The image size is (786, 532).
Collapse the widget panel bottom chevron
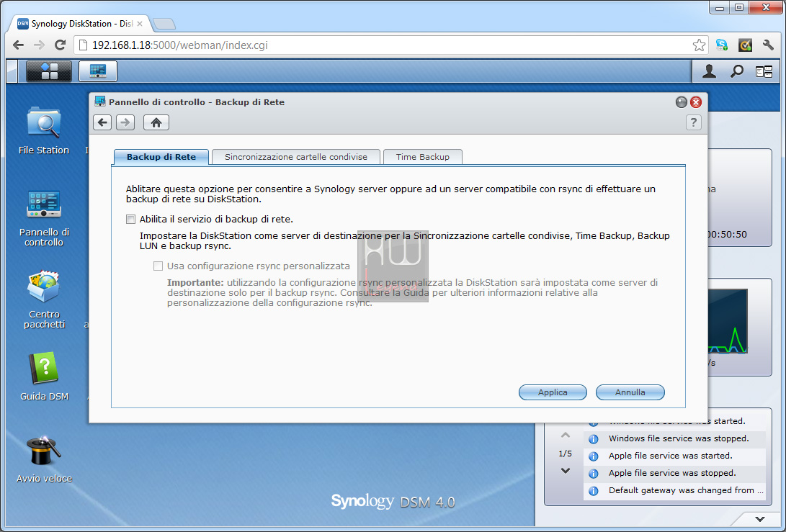coord(760,519)
